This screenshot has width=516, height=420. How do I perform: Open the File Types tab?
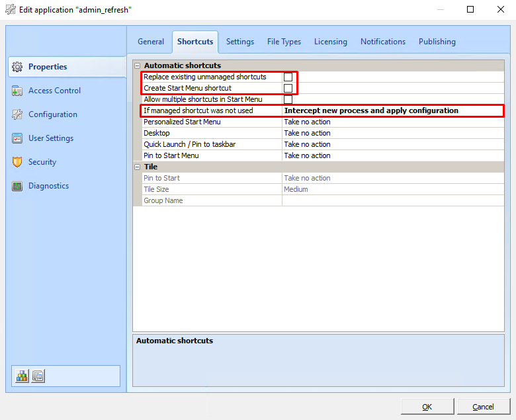click(x=284, y=42)
